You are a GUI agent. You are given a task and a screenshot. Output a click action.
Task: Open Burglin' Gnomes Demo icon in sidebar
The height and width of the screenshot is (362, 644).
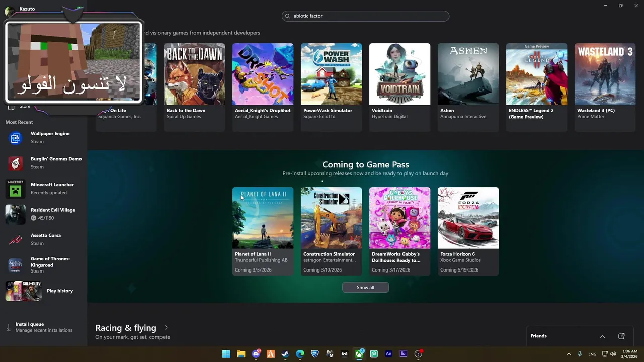(x=16, y=163)
